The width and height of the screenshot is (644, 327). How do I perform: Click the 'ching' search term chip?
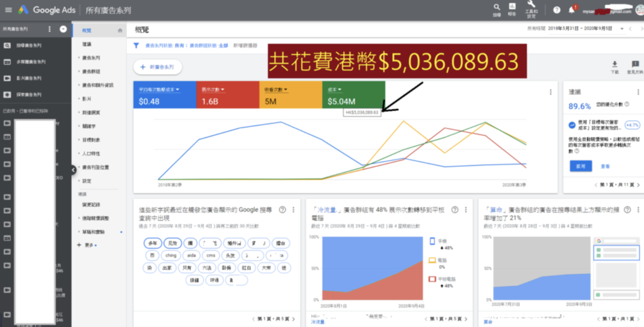coord(171,255)
